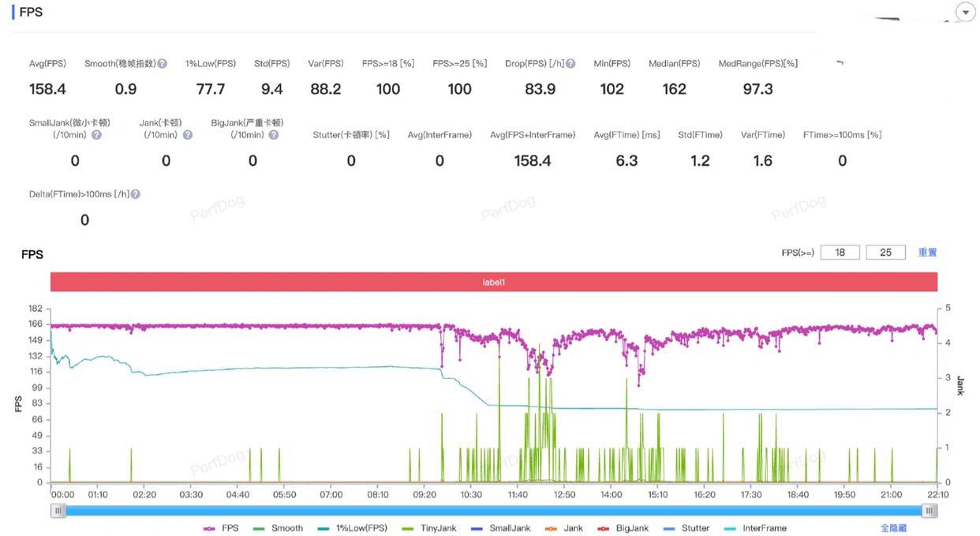The image size is (980, 536).
Task: Click the FTime>=100ms [%] label
Action: [x=842, y=135]
